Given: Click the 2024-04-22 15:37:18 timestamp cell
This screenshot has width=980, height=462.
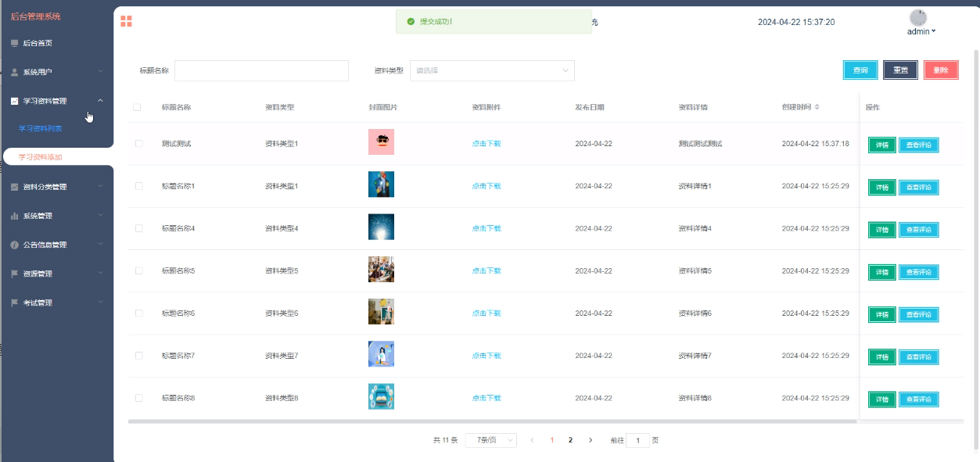Looking at the screenshot, I should [x=815, y=144].
